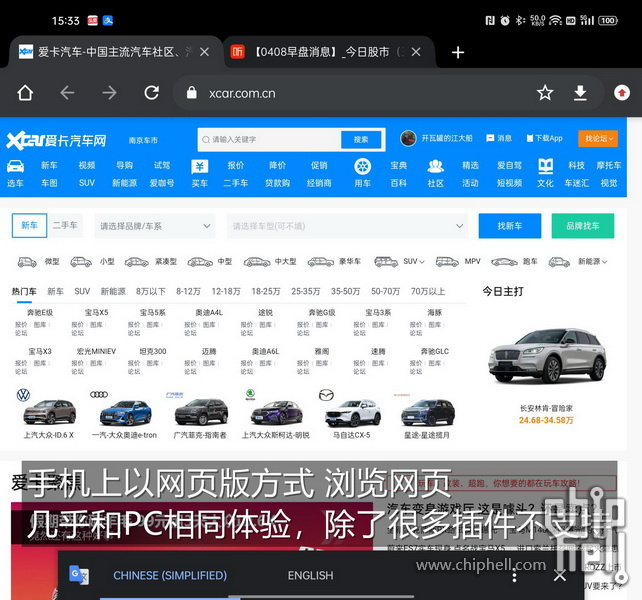The image size is (642, 600).
Task: Close the translate bar
Action: 560,576
